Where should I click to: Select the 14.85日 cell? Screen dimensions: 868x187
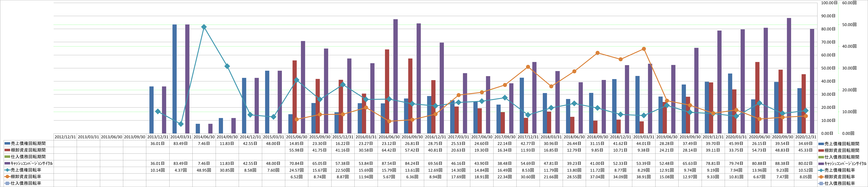297,144
